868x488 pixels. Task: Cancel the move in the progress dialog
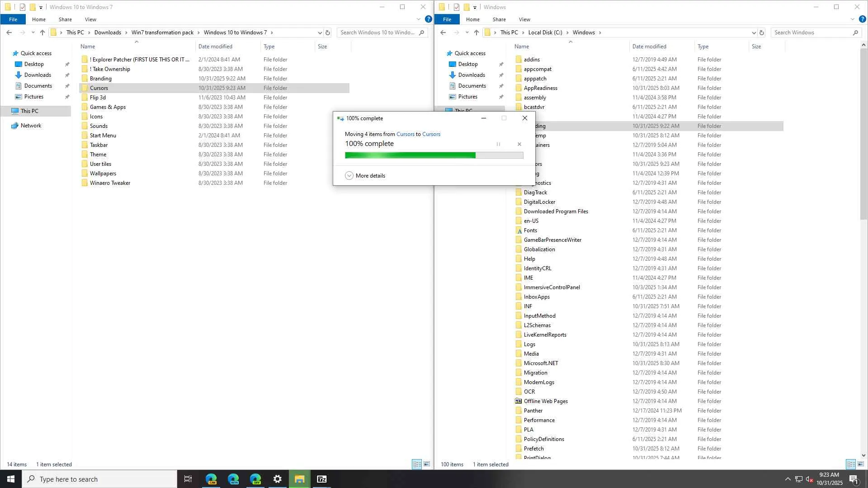519,144
